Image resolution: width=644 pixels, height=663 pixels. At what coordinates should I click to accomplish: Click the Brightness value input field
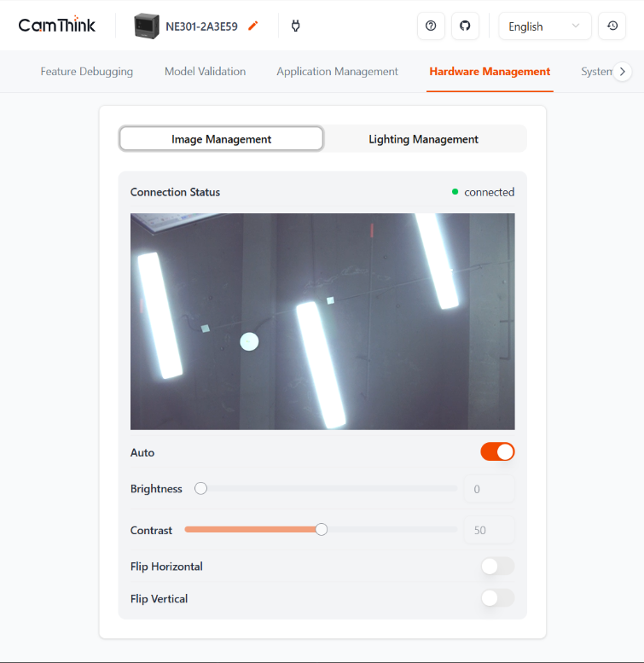(x=489, y=489)
